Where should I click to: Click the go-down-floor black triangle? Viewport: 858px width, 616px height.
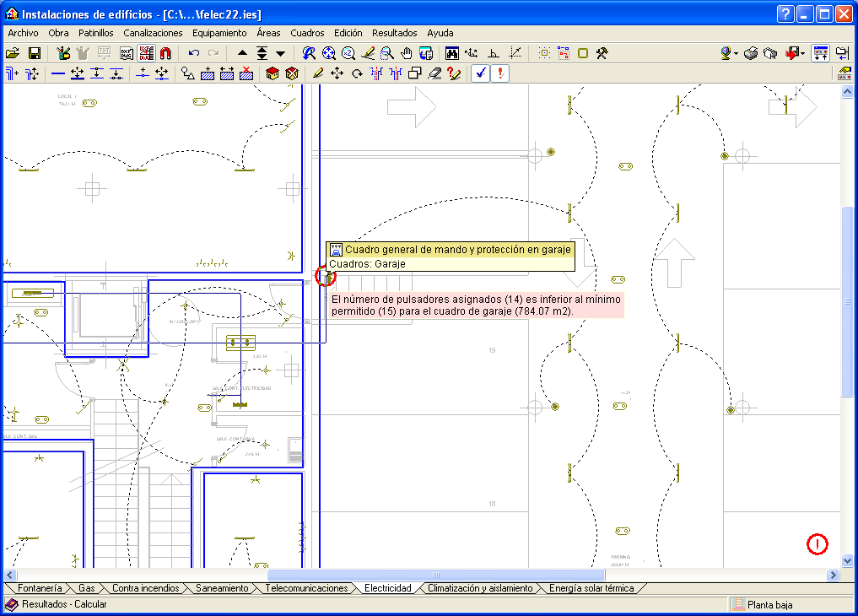pyautogui.click(x=280, y=53)
